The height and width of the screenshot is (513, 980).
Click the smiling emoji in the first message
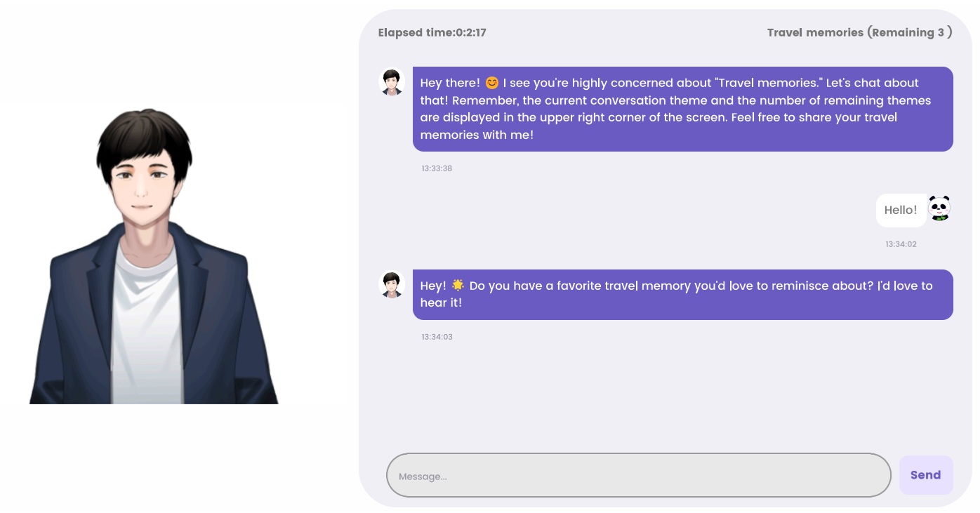click(x=491, y=83)
